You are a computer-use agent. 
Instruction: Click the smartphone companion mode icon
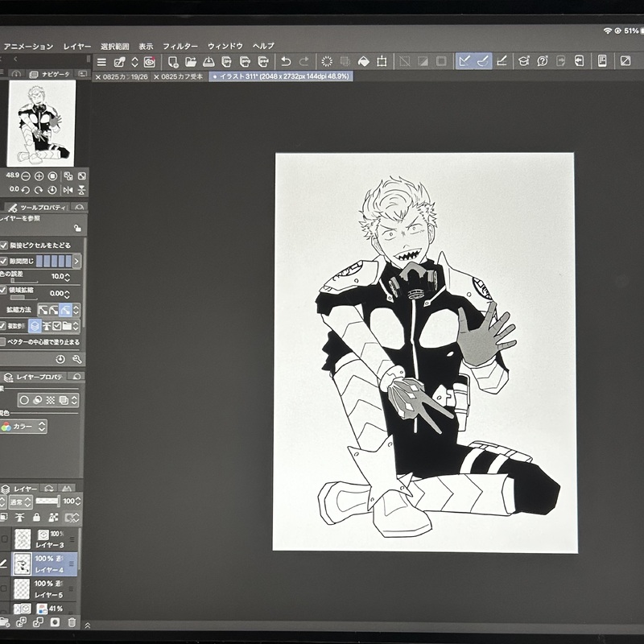tap(602, 61)
